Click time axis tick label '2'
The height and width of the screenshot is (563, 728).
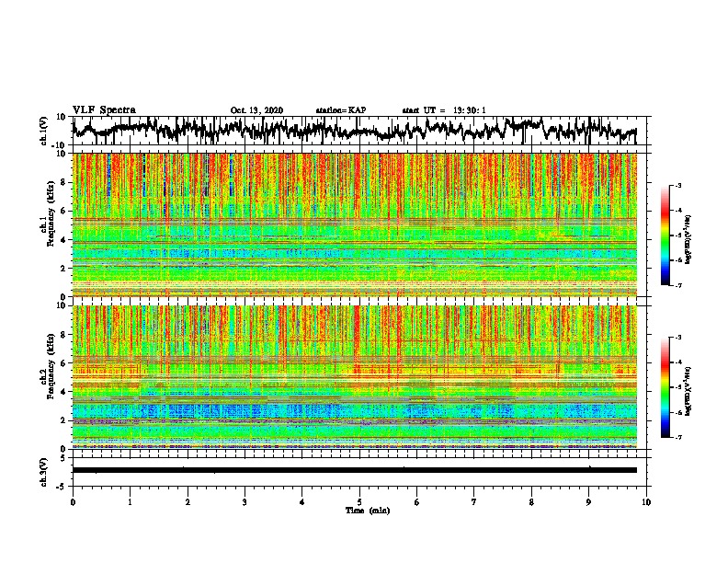coord(188,502)
